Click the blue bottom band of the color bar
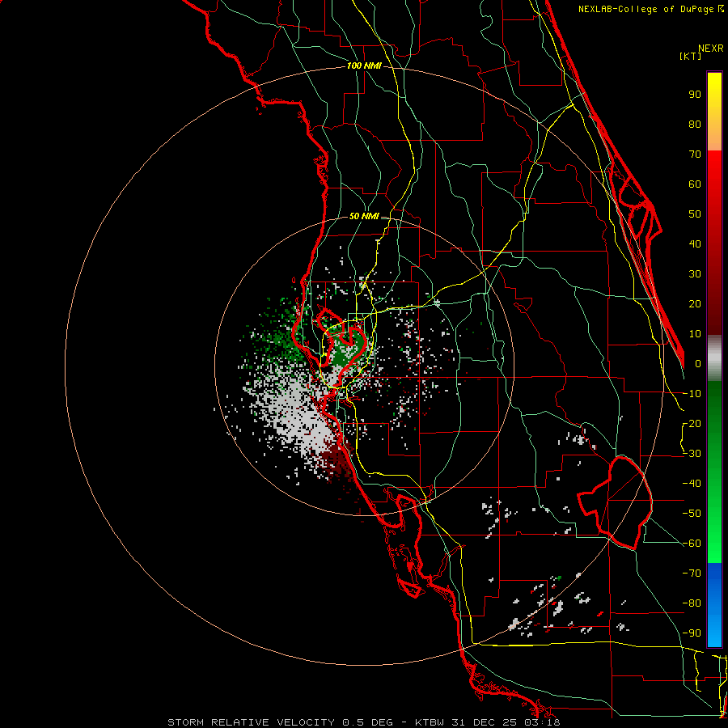728x728 pixels. click(x=714, y=605)
